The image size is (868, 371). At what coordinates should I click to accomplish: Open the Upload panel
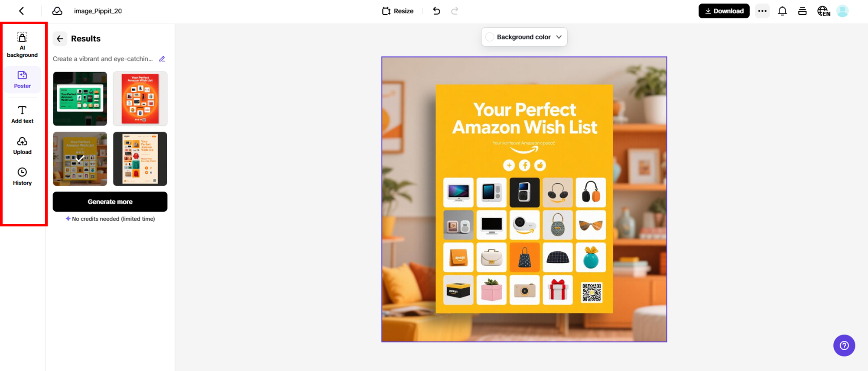coord(22,145)
